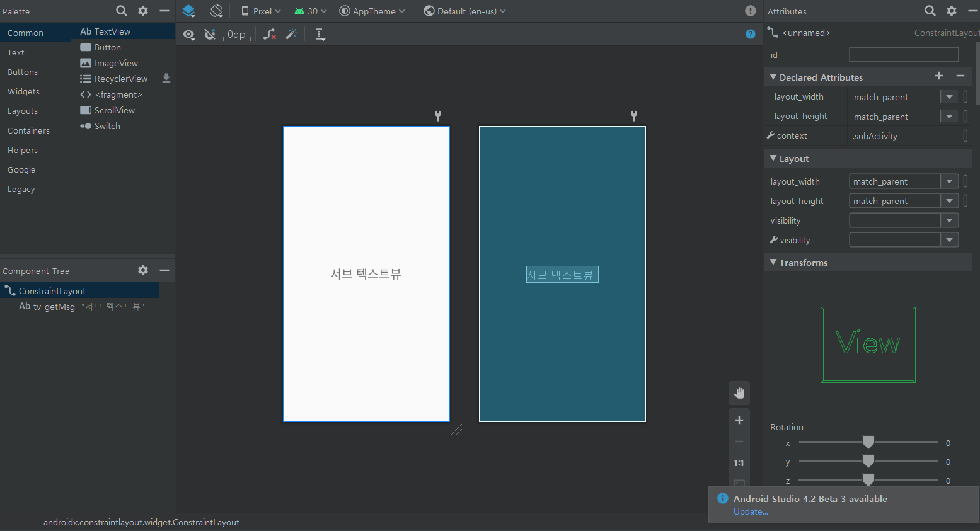
Task: Open Pixel device dropdown
Action: [x=261, y=11]
